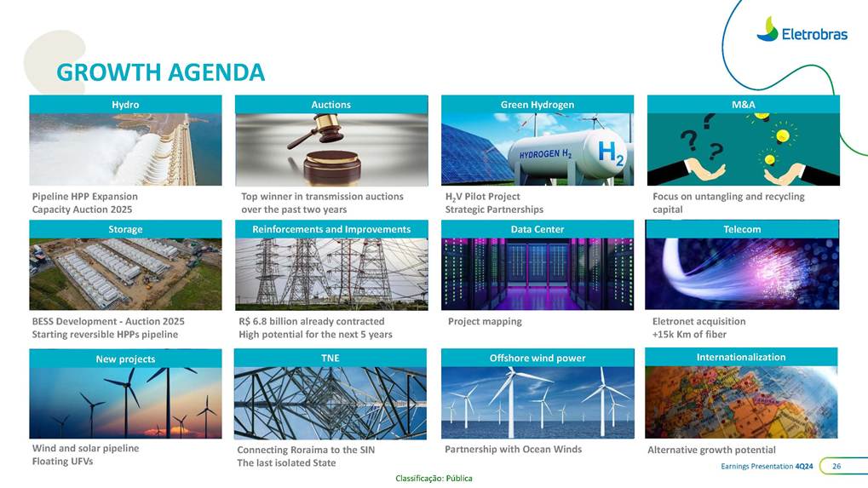Screen dimensions: 868x488
Task: Select the Data Center server racks image
Action: (537, 273)
